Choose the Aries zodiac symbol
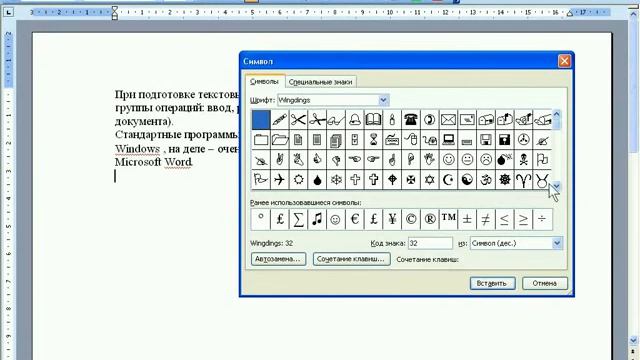The height and width of the screenshot is (360, 640). [x=523, y=180]
